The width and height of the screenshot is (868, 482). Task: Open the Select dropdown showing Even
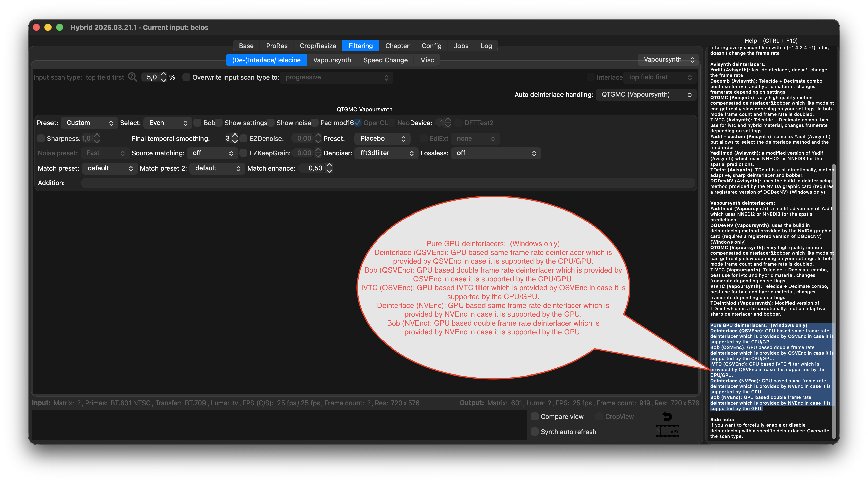[168, 123]
